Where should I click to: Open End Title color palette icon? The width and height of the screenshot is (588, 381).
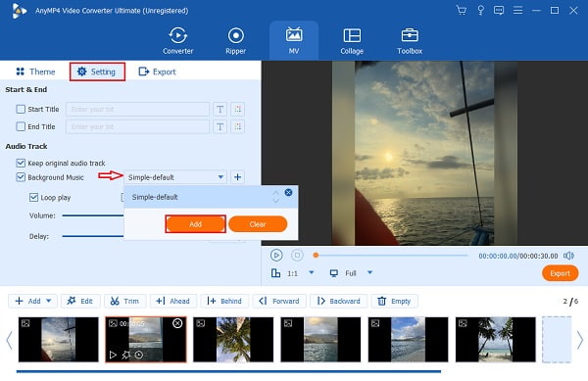pyautogui.click(x=238, y=126)
